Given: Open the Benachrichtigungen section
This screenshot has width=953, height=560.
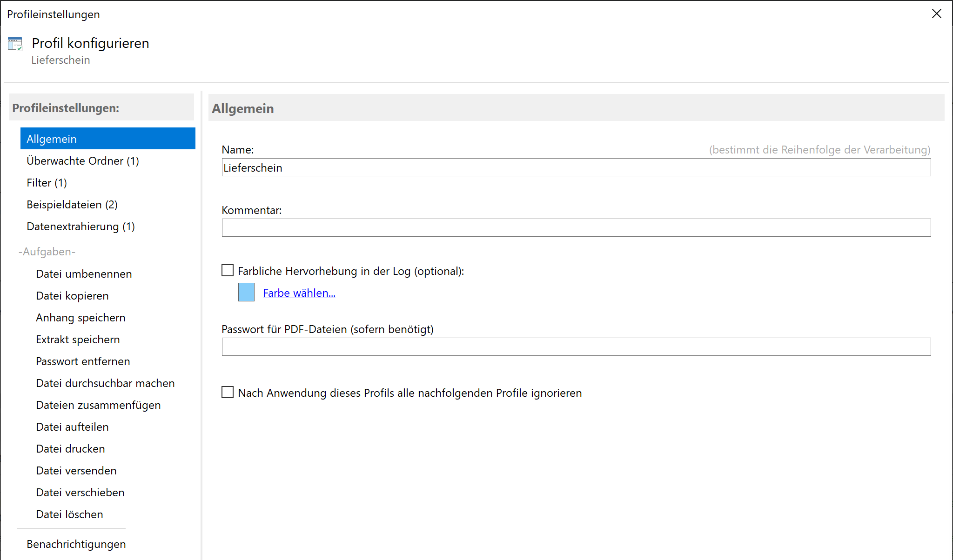Looking at the screenshot, I should [x=76, y=544].
